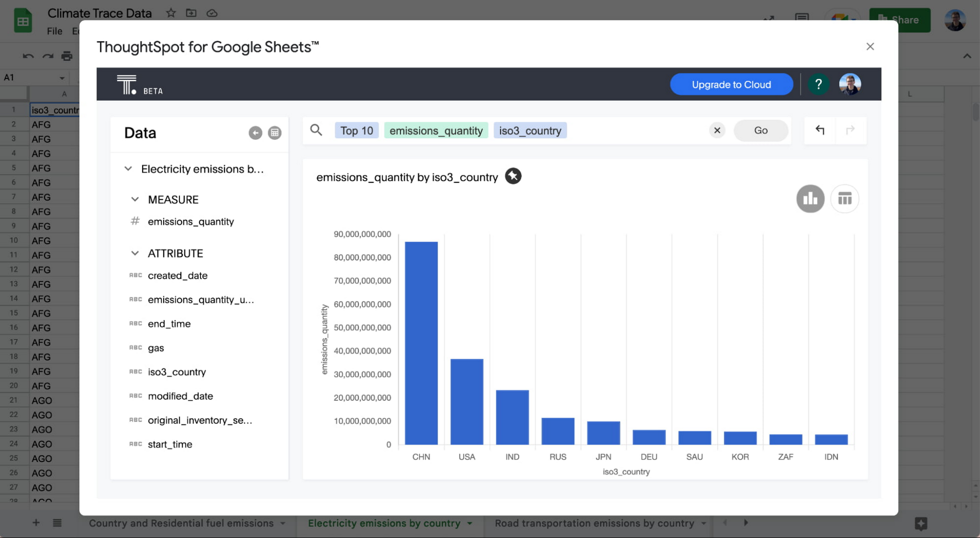
Task: Collapse the Data panel with arrow icon
Action: point(255,133)
